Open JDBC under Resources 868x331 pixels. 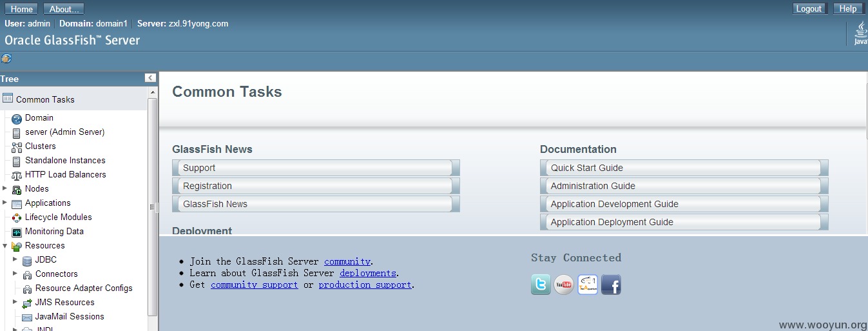tap(46, 259)
